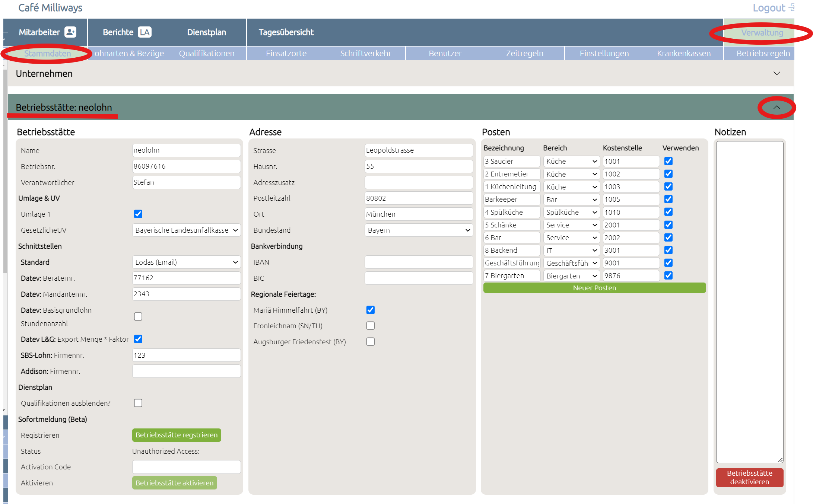The width and height of the screenshot is (813, 504).
Task: Click the Neuer Posten button
Action: [x=594, y=288]
